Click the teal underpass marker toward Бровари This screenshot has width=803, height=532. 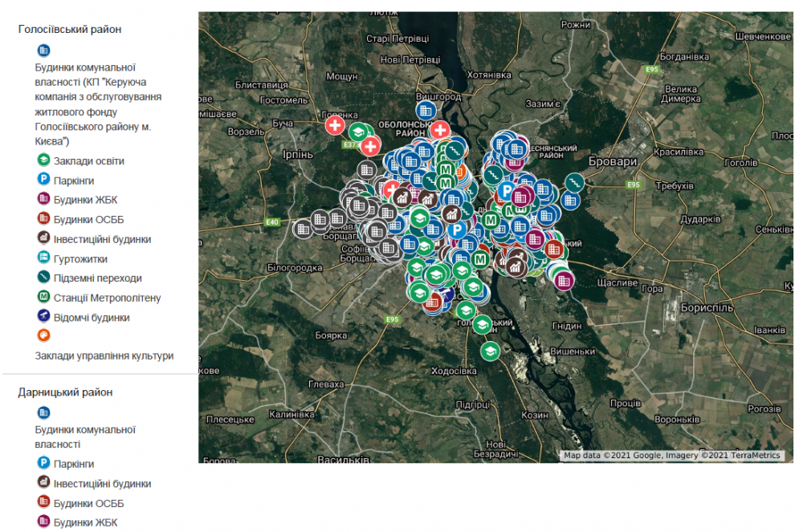[x=575, y=183]
